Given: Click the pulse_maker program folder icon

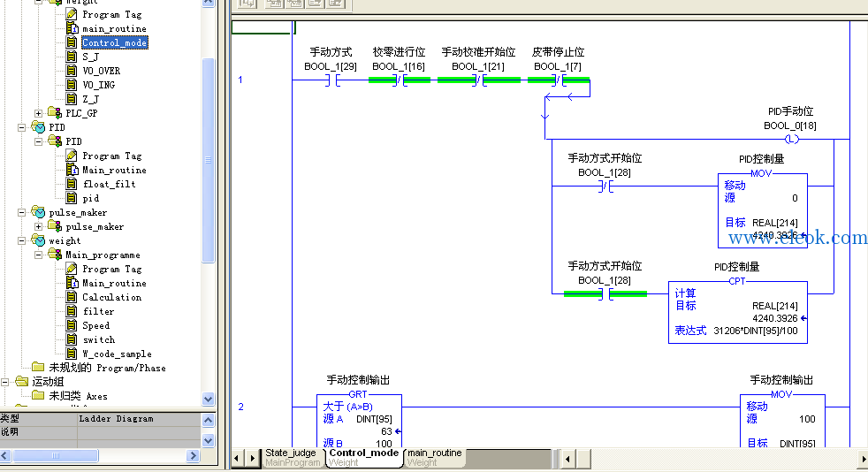Looking at the screenshot, I should [55, 225].
